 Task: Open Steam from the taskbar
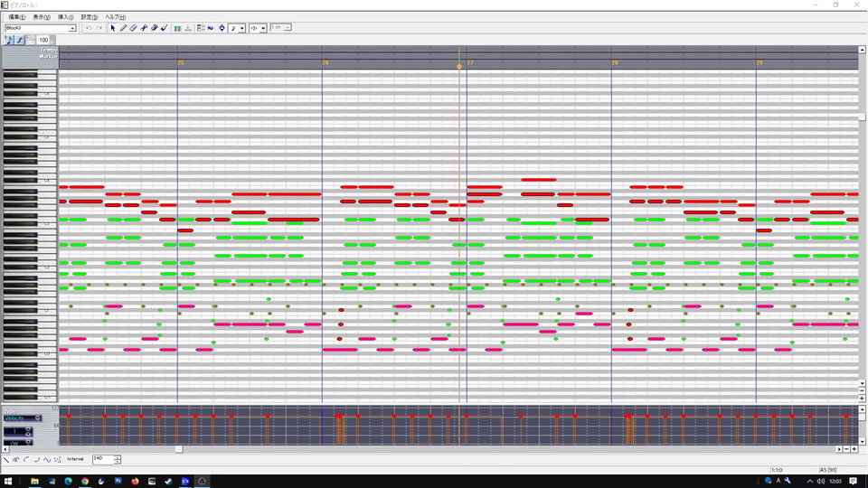click(x=168, y=482)
